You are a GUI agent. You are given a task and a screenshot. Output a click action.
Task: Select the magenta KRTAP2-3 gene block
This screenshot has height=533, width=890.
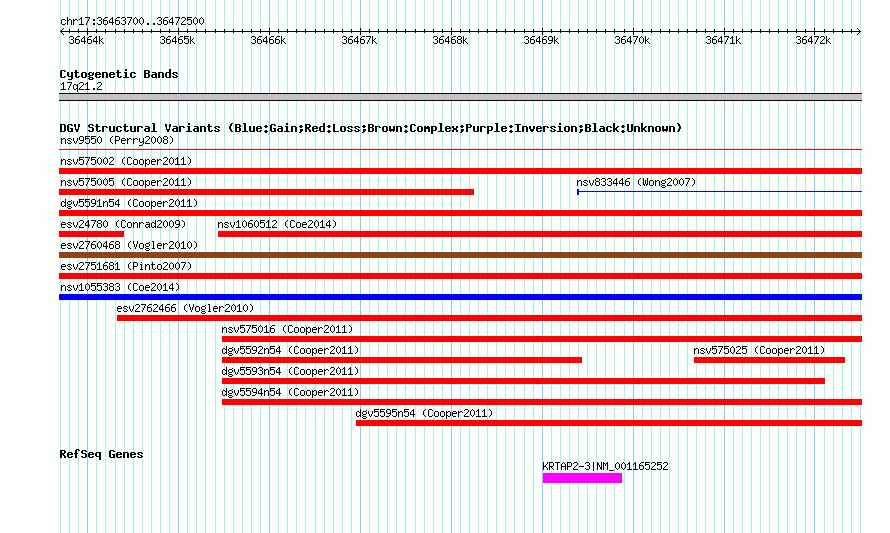(582, 478)
